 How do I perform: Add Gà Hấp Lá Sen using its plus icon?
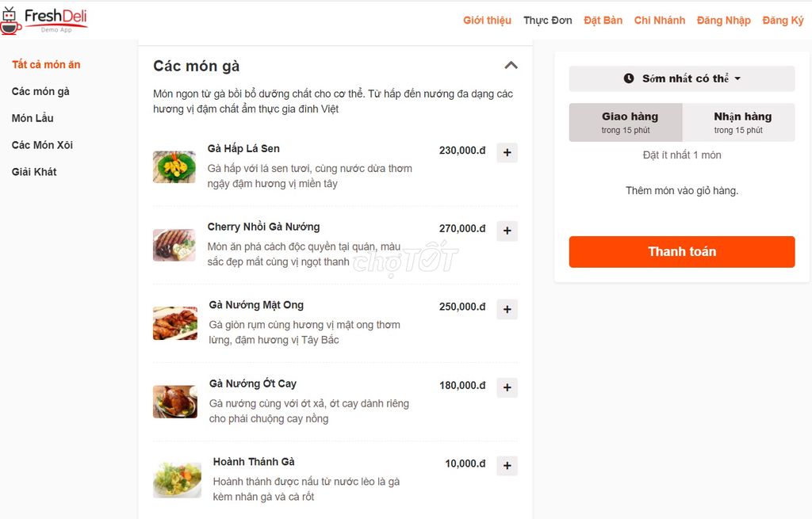(507, 152)
